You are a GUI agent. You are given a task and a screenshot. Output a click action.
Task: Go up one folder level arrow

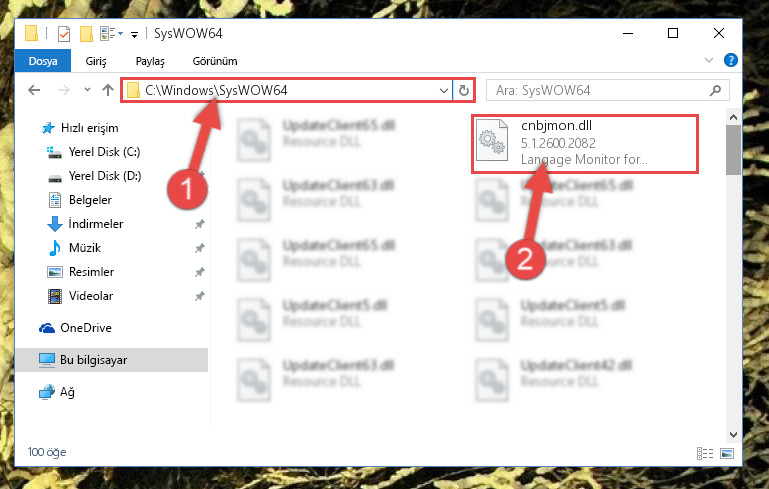[x=108, y=90]
